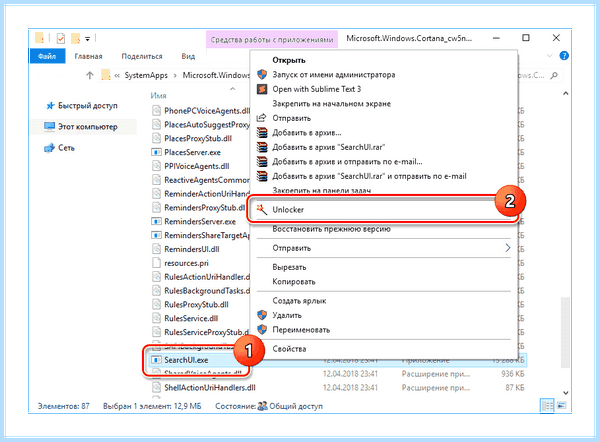Switch to details view icon
The image size is (600, 442).
point(547,406)
